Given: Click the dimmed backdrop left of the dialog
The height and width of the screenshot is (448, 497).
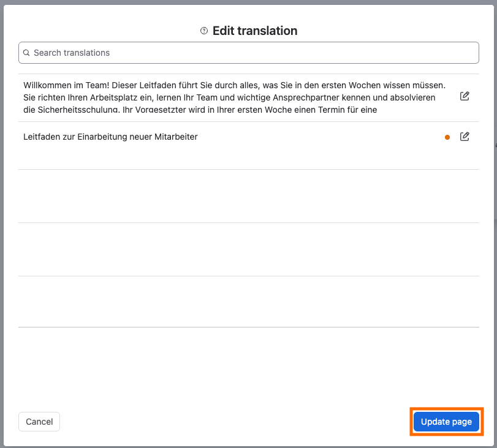Looking at the screenshot, I should [x=2, y=222].
